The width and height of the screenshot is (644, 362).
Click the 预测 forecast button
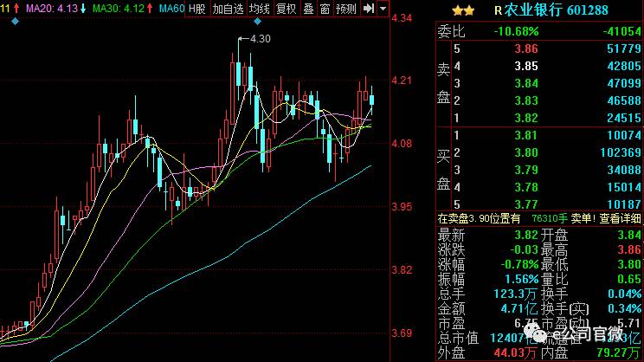[346, 9]
